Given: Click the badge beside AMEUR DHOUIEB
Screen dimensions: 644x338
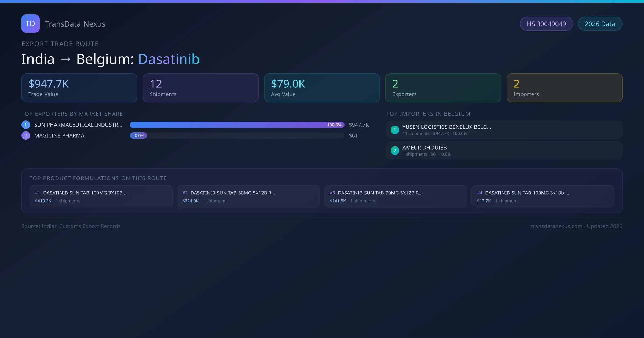Looking at the screenshot, I should [395, 150].
